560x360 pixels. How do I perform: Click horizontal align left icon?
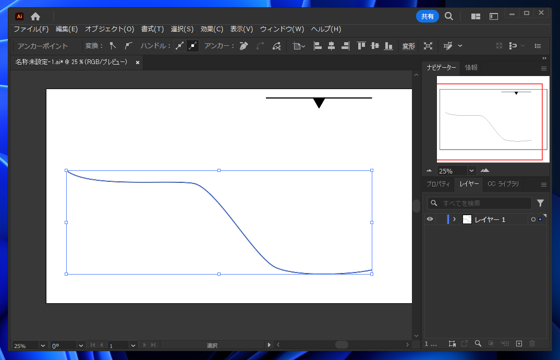coord(318,46)
